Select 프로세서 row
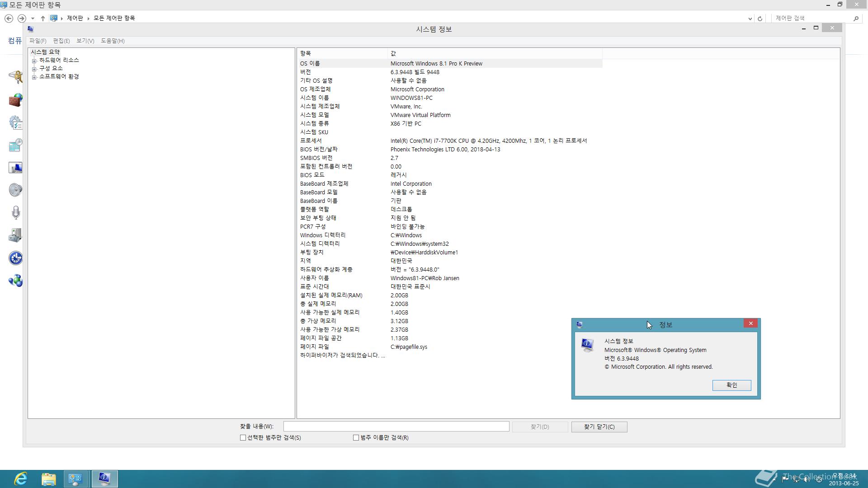This screenshot has width=868, height=488. [450, 141]
